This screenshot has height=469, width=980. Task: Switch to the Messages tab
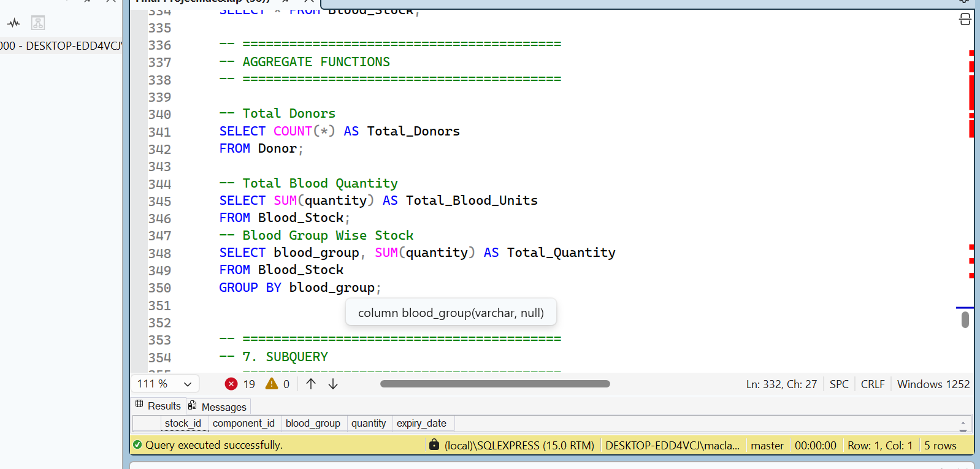(218, 406)
